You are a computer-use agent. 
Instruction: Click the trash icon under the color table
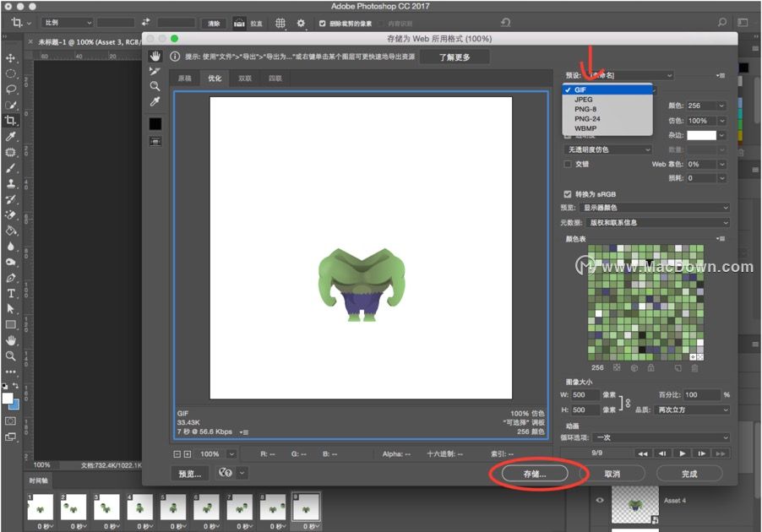pos(695,368)
